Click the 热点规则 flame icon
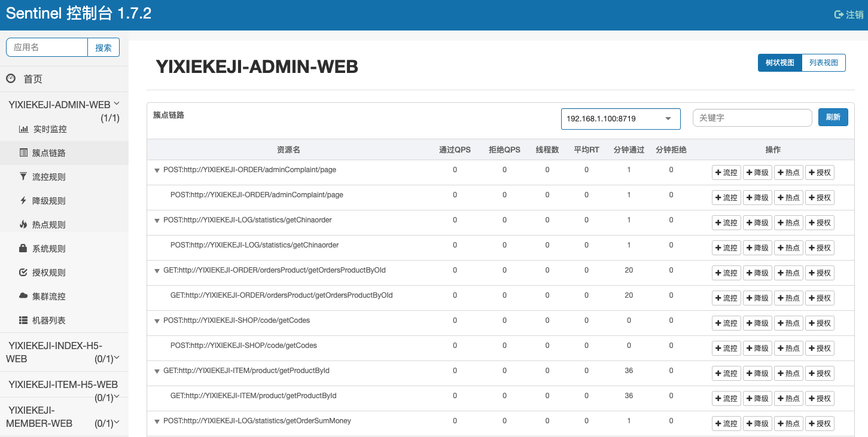 pos(23,225)
